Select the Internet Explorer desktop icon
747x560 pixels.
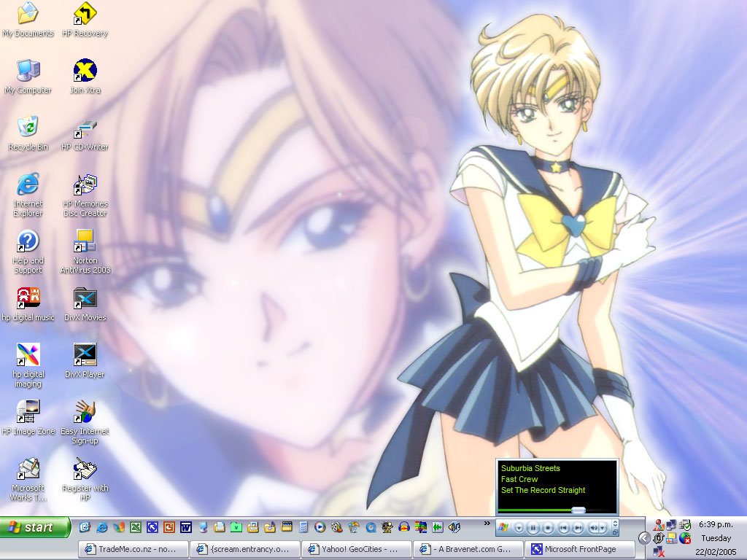pyautogui.click(x=28, y=195)
